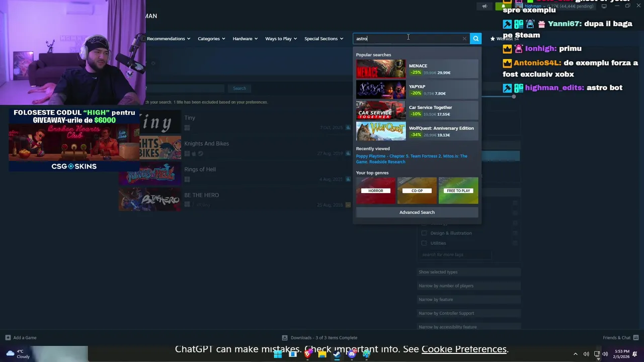This screenshot has width=644, height=362.
Task: Click search for more tags field
Action: pyautogui.click(x=455, y=254)
